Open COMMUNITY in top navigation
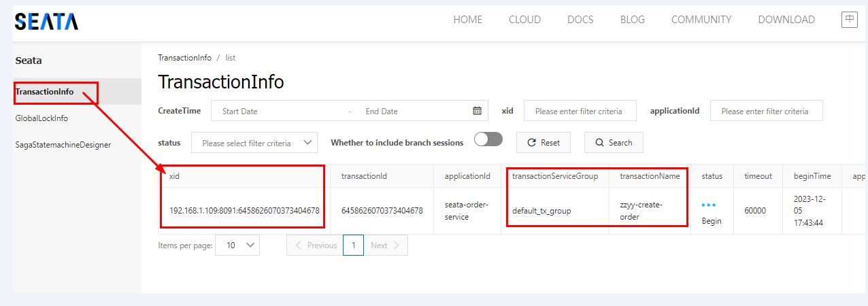The image size is (868, 306). (701, 20)
